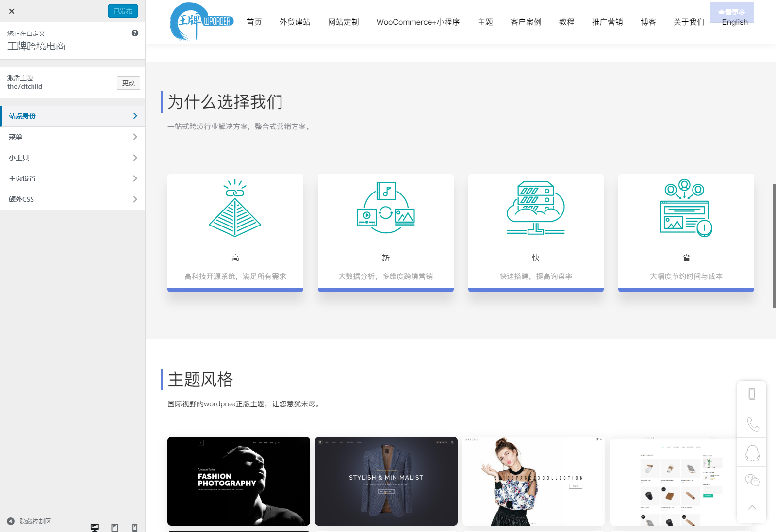The width and height of the screenshot is (776, 532).
Task: Click 更改 to change the theme
Action: click(x=129, y=83)
